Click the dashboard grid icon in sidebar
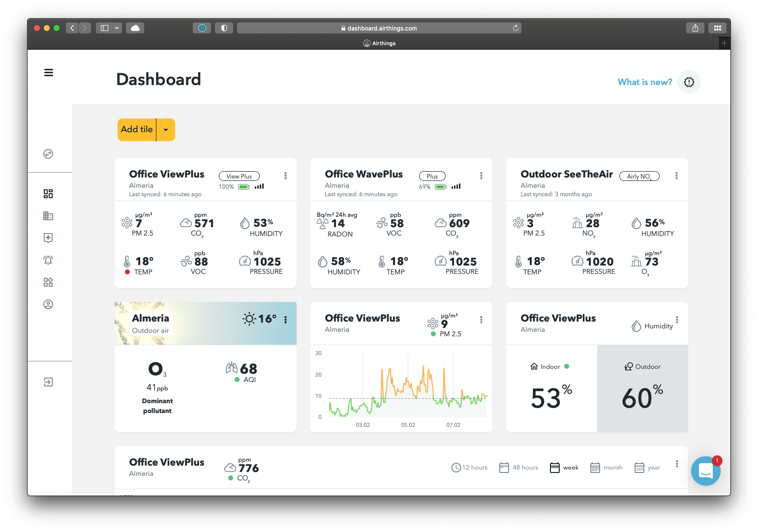 (48, 194)
